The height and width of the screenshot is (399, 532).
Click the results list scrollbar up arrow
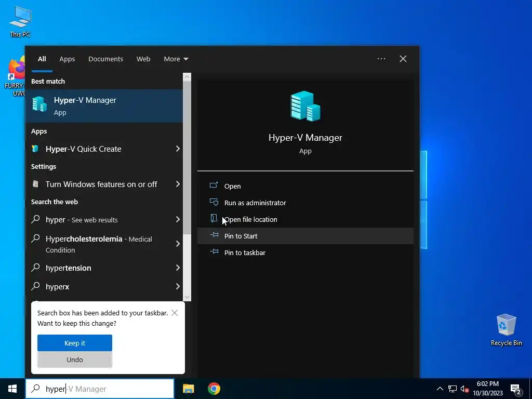[187, 77]
